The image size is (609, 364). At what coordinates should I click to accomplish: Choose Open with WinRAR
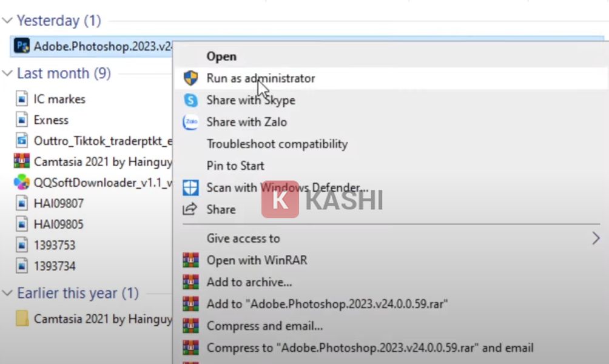tap(257, 260)
